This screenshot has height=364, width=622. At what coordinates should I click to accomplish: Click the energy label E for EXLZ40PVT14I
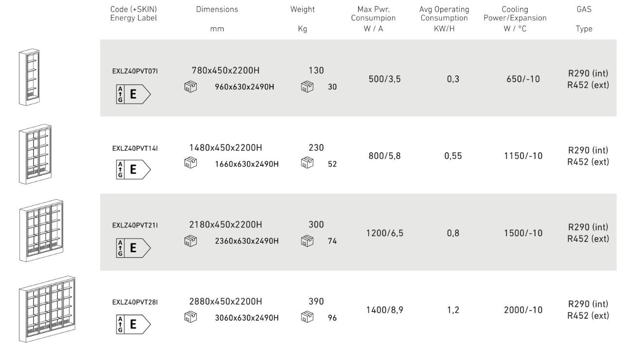133,170
